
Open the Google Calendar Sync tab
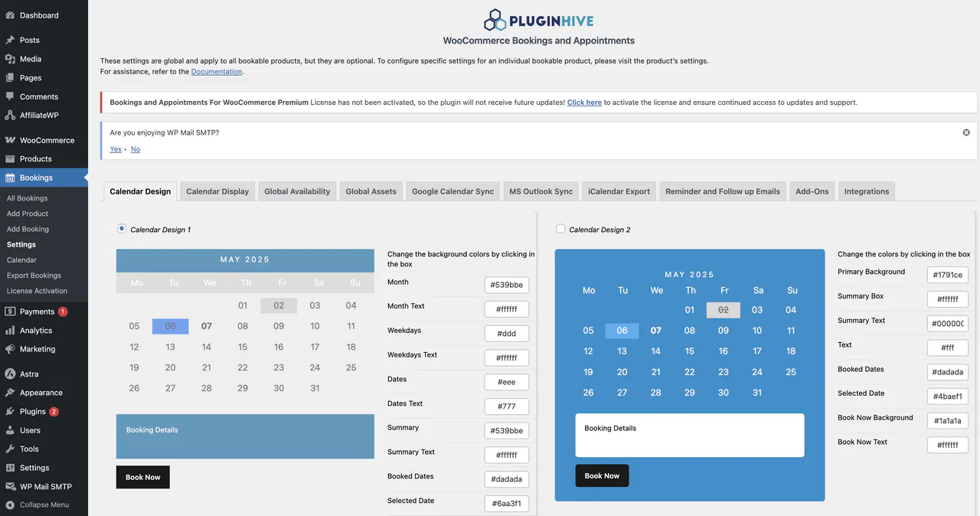[x=452, y=191]
